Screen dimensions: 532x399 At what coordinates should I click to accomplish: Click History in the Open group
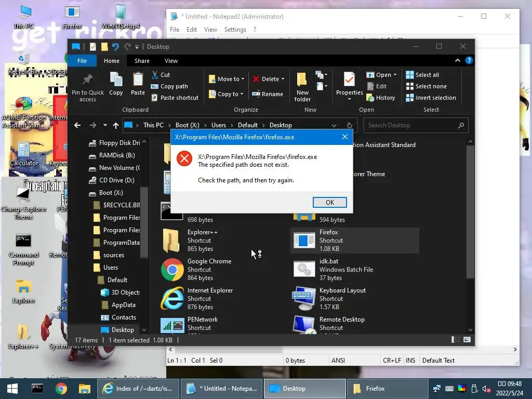tap(381, 98)
